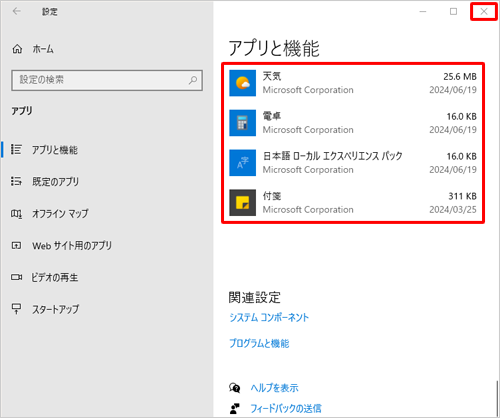The image size is (500, 418).
Task: Click the ホーム label in the sidebar
Action: click(x=43, y=49)
